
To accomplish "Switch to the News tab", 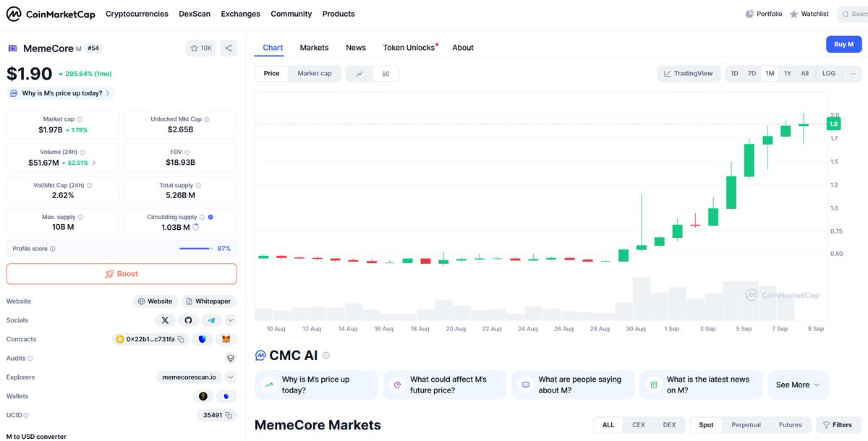I will tap(356, 48).
